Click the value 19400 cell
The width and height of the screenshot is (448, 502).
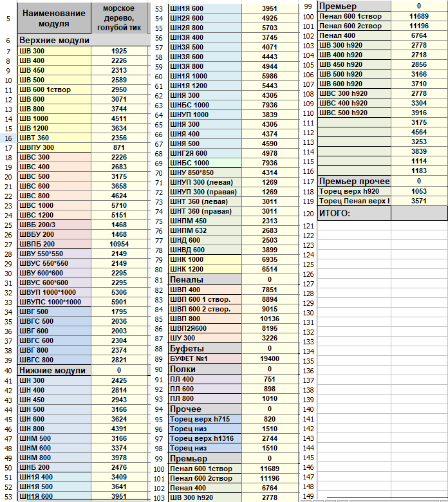pyautogui.click(x=270, y=358)
